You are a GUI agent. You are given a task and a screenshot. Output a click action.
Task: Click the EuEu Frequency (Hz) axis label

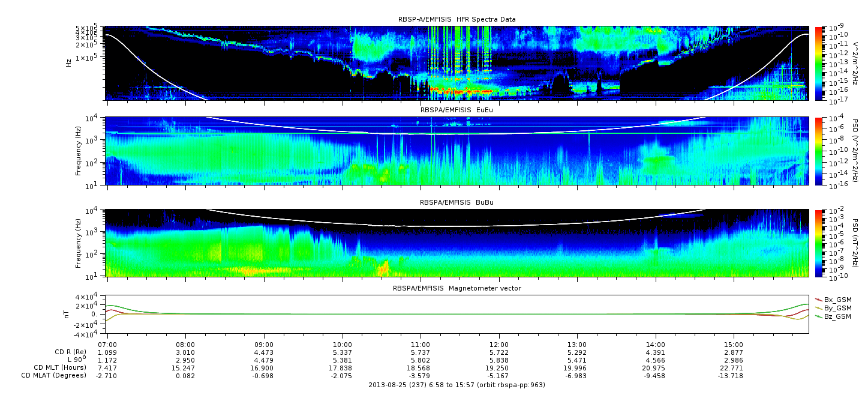[79, 151]
